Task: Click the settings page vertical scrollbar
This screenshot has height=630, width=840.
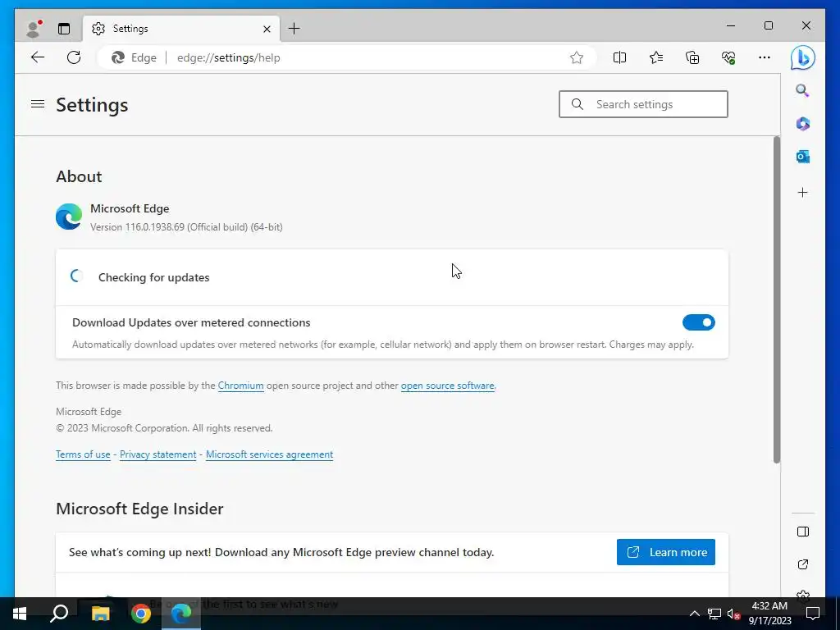Action: tap(776, 300)
